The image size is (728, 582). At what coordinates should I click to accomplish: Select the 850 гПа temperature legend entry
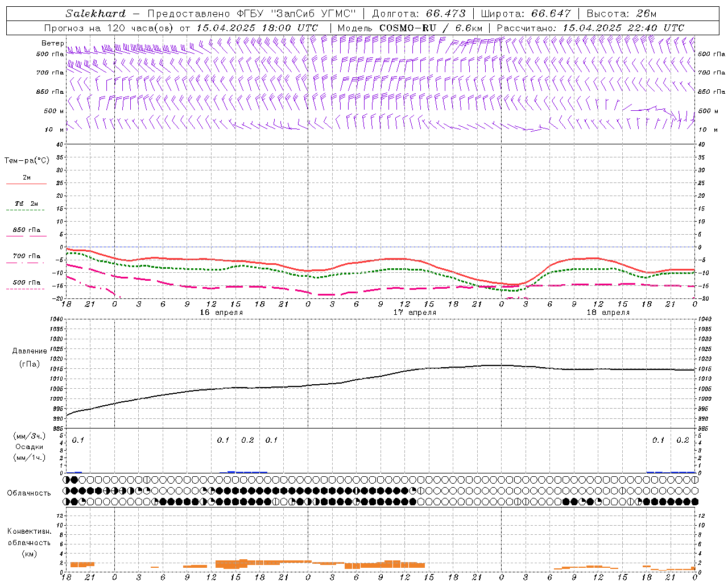(x=26, y=230)
